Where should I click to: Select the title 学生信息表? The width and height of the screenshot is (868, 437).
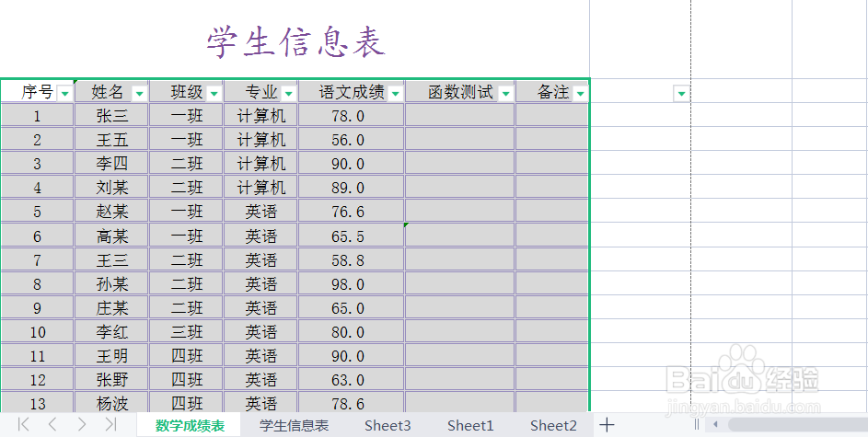point(295,43)
